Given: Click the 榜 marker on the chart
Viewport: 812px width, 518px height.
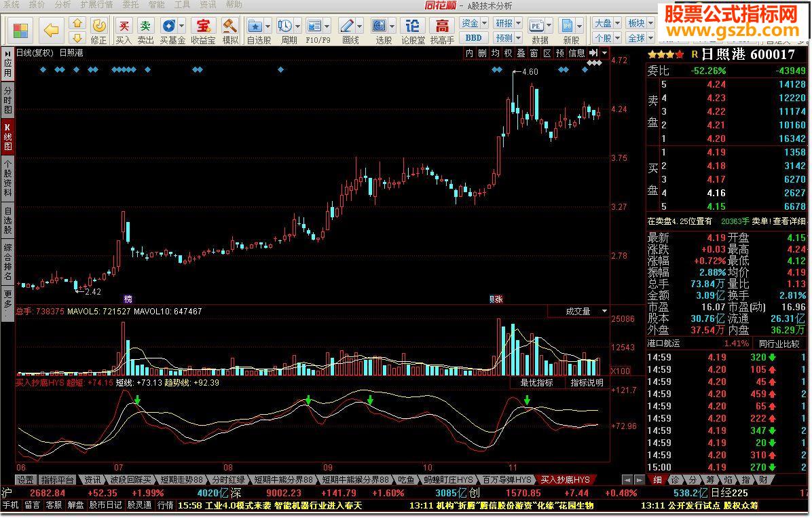Looking at the screenshot, I should tap(128, 299).
